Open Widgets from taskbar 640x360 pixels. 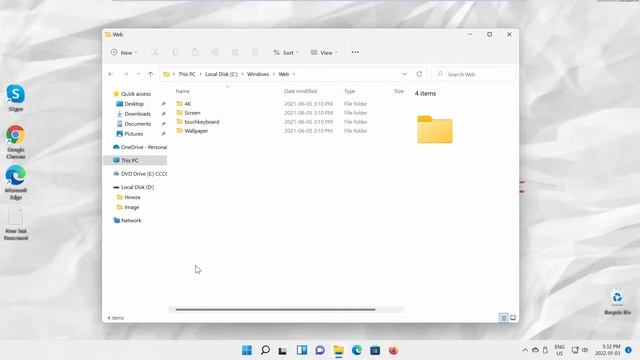[x=302, y=350]
